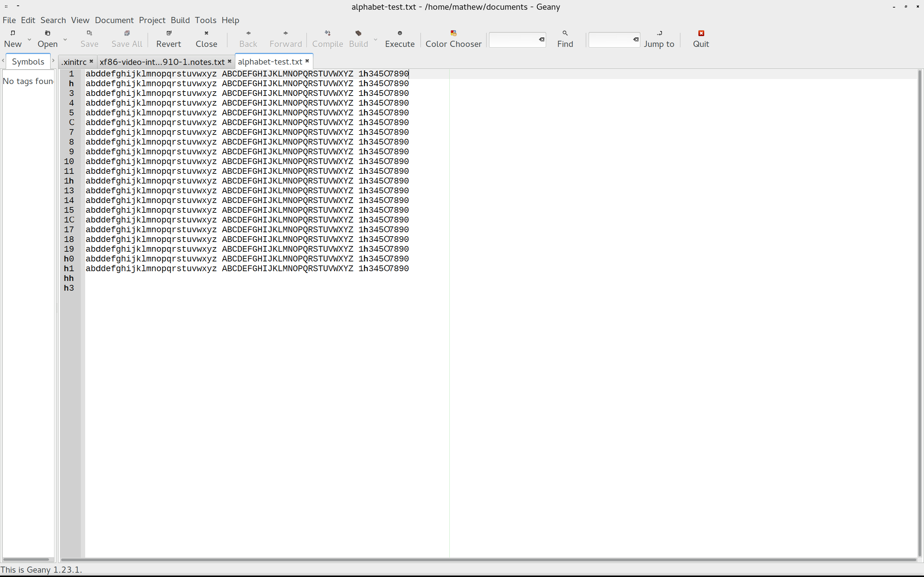Select the Symbols sidebar tab
The width and height of the screenshot is (924, 577).
(28, 62)
